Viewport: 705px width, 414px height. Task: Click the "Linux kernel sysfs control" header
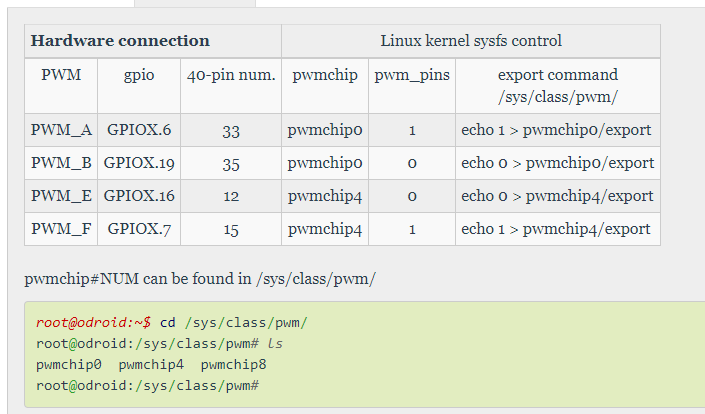pos(471,41)
